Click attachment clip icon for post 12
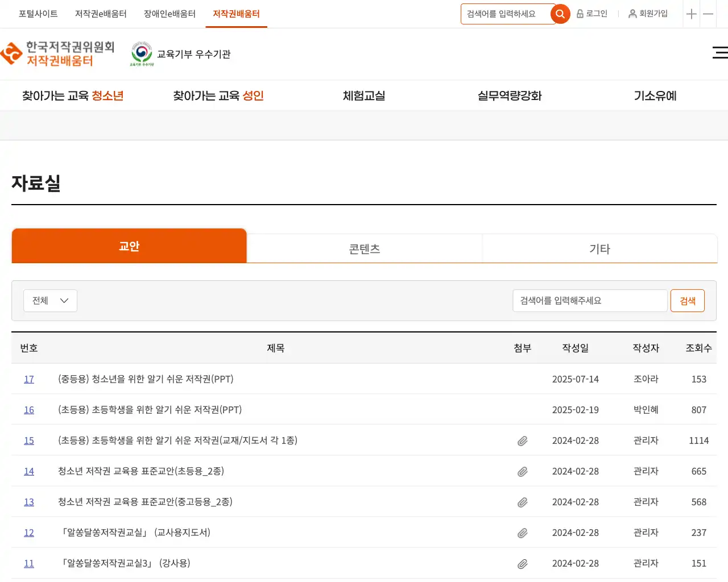This screenshot has width=728, height=582. 522,533
